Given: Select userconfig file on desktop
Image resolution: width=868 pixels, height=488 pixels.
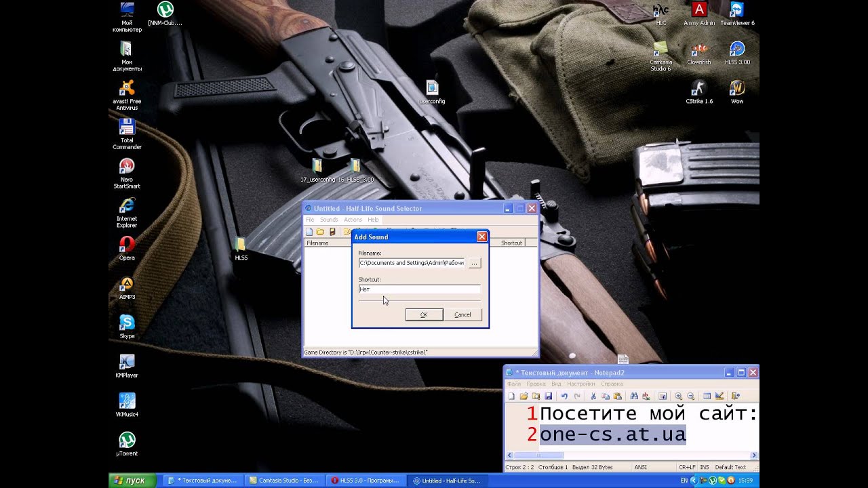Looking at the screenshot, I should click(432, 92).
